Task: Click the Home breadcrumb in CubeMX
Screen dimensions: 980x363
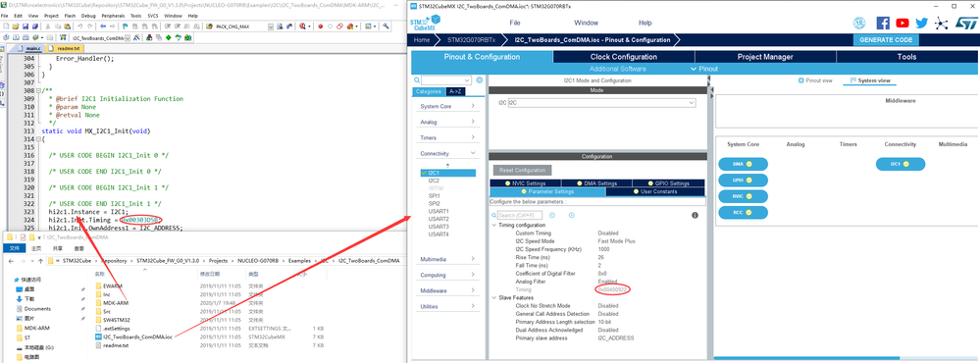Action: (x=422, y=40)
